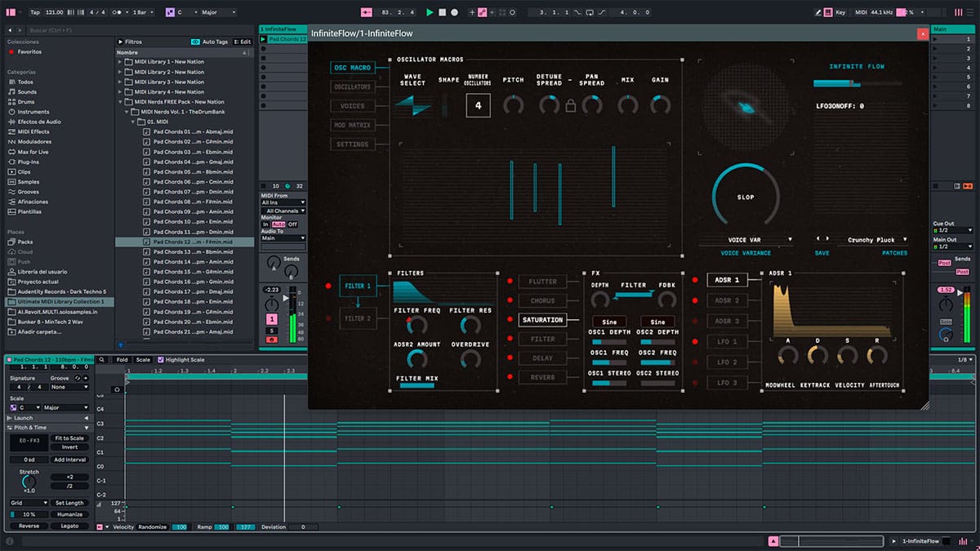This screenshot has width=980, height=551.
Task: Click Fit to Scale button
Action: click(69, 438)
